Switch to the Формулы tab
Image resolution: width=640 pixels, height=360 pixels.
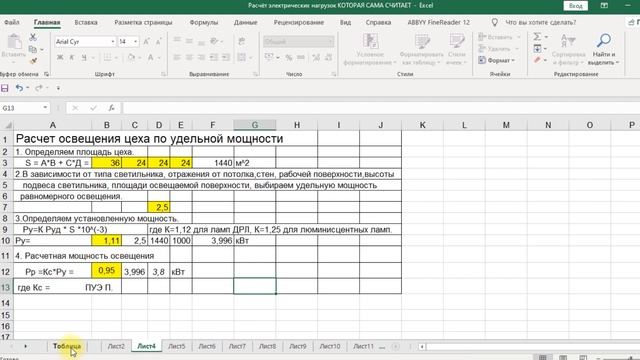pos(204,22)
